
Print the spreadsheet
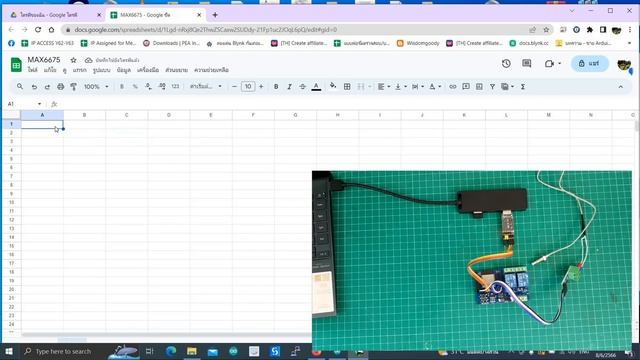point(60,87)
